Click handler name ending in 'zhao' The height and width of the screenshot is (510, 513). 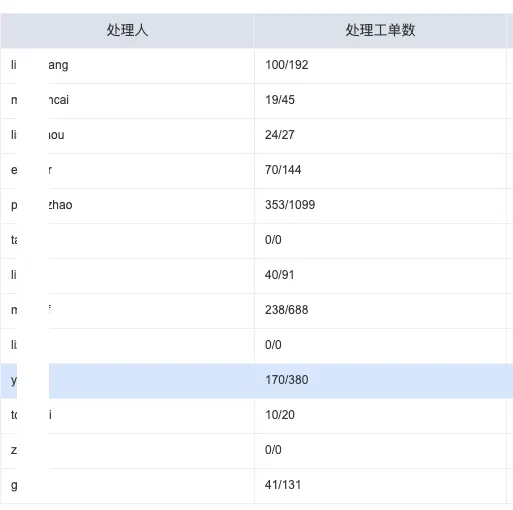click(x=41, y=205)
